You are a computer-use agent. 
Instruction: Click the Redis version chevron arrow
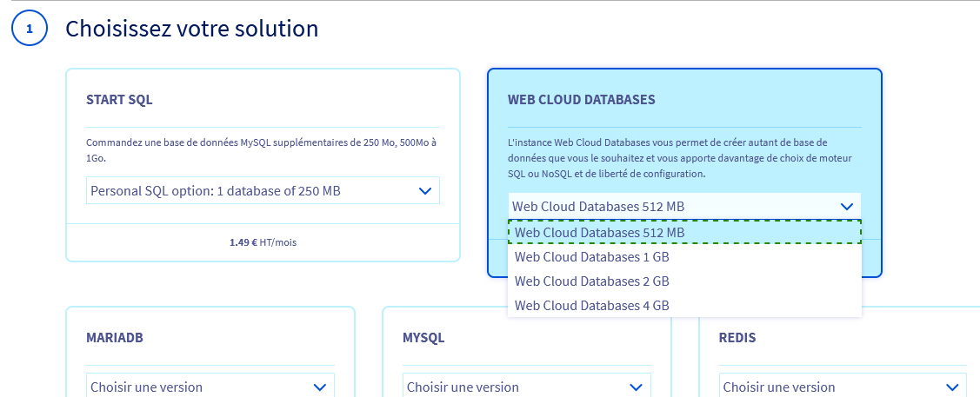click(951, 387)
